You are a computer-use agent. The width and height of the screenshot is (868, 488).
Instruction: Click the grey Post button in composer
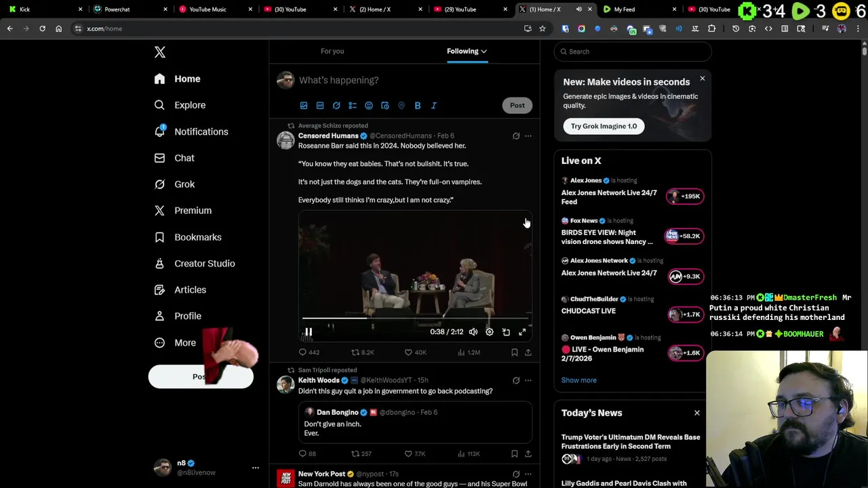coord(517,105)
